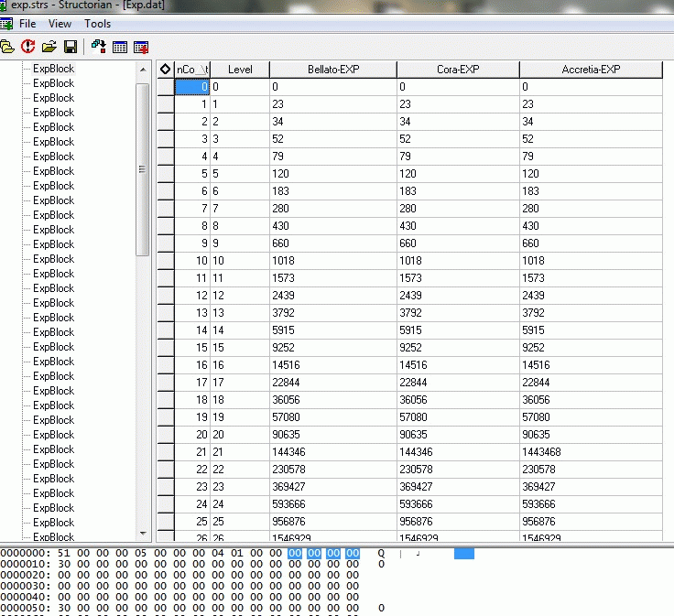
Task: Click the row header button for level 18
Action: [x=166, y=400]
